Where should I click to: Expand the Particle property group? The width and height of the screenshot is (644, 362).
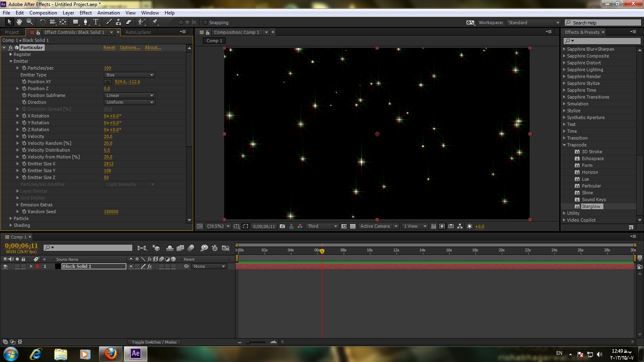pos(11,218)
